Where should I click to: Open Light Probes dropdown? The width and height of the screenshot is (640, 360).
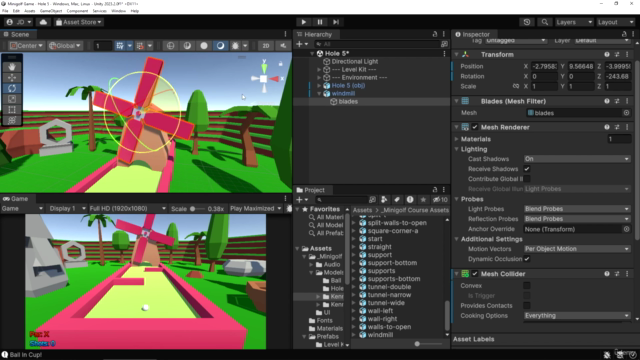pyautogui.click(x=577, y=209)
